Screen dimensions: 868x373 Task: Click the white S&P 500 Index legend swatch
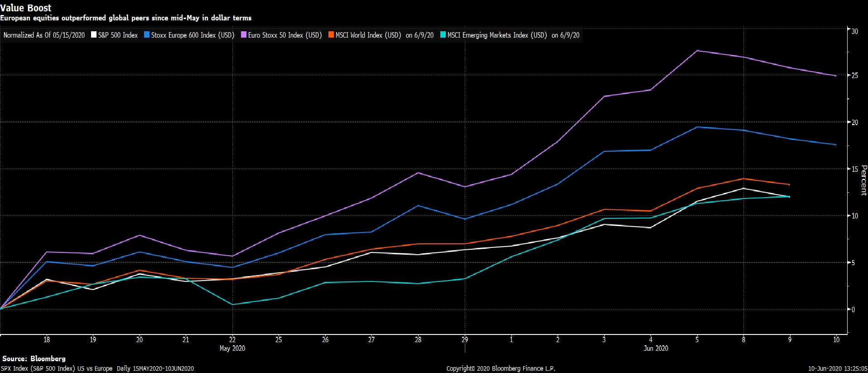(x=94, y=35)
